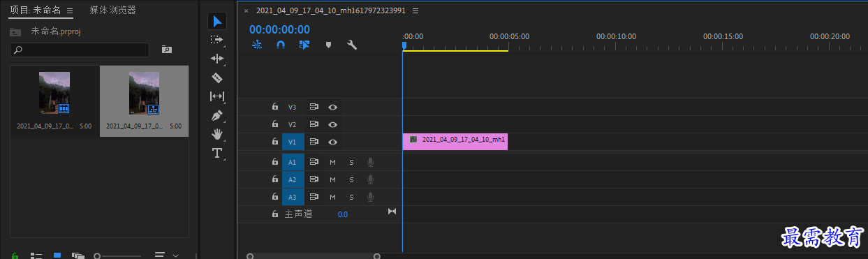Viewport: 868px width, 259px height.
Task: Solo track A2 with S button
Action: point(351,179)
